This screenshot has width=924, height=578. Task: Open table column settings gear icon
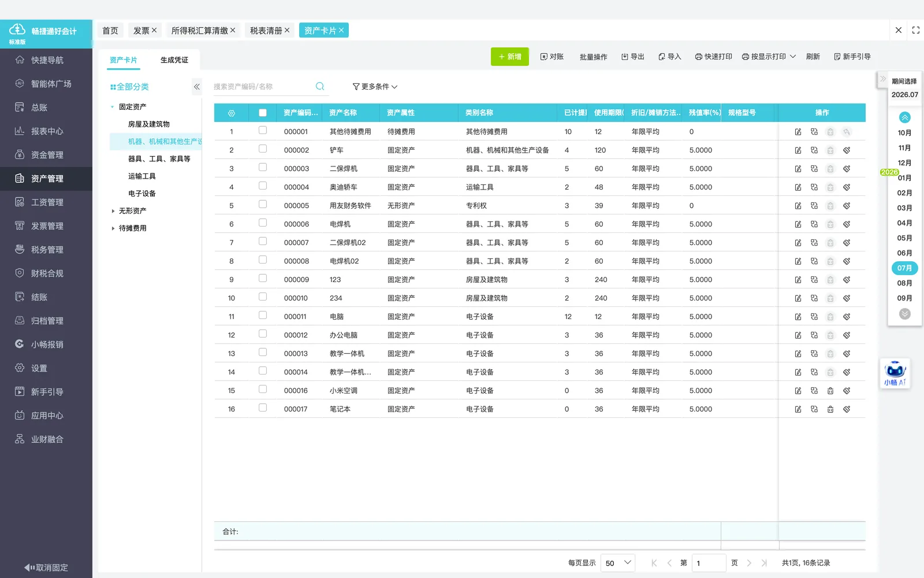(x=232, y=113)
